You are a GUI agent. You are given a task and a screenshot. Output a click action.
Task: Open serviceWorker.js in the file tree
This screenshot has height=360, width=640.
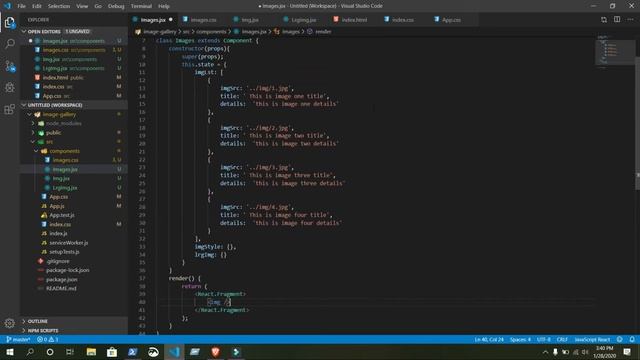click(69, 243)
